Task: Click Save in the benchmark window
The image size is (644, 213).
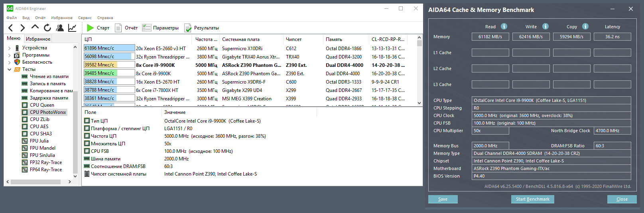Action: point(443,199)
